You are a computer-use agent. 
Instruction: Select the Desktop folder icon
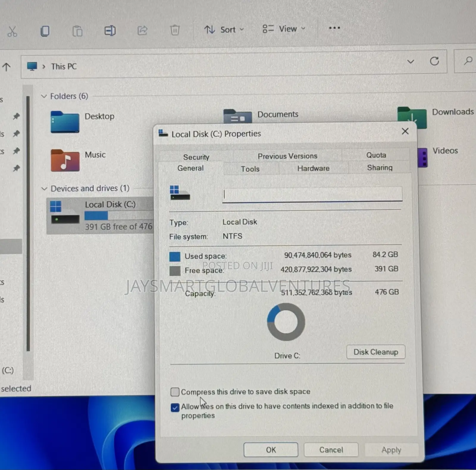click(x=65, y=122)
